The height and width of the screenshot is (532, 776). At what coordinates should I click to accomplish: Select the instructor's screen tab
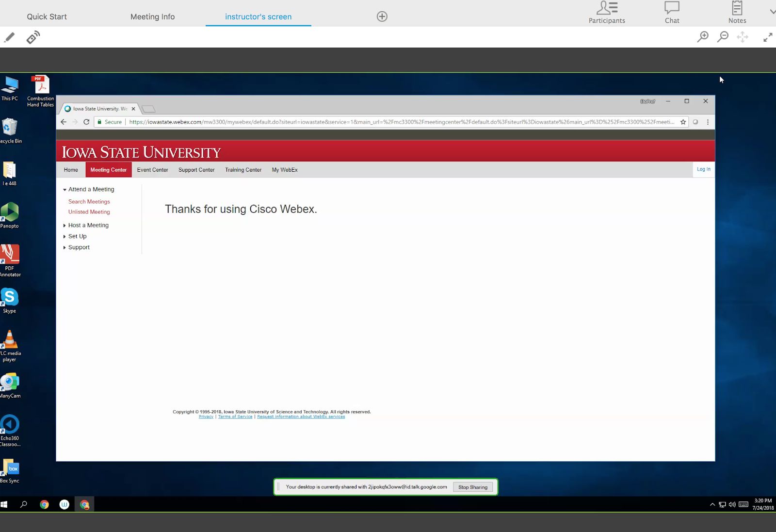pyautogui.click(x=259, y=16)
